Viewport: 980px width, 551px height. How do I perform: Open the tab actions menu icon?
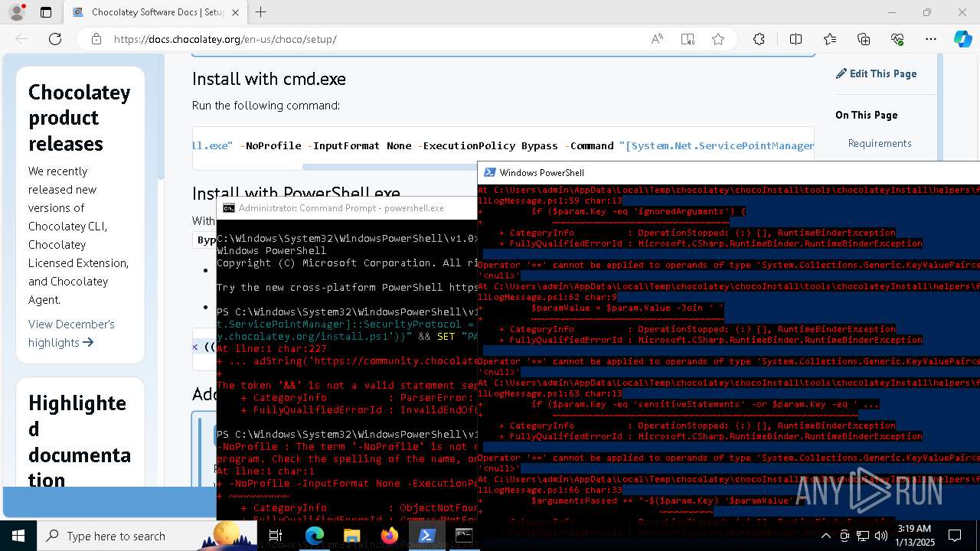(x=46, y=12)
